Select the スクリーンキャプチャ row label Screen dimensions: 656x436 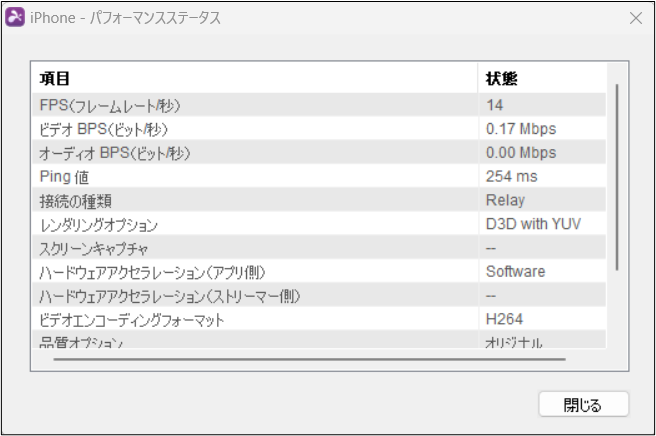94,249
